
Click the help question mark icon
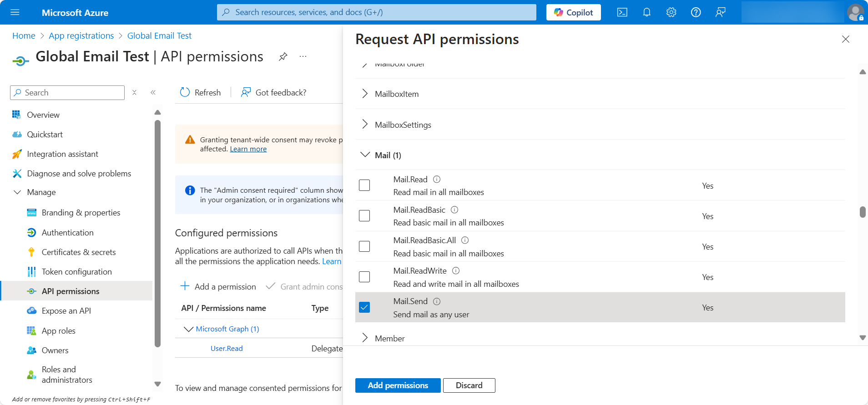[x=696, y=12]
